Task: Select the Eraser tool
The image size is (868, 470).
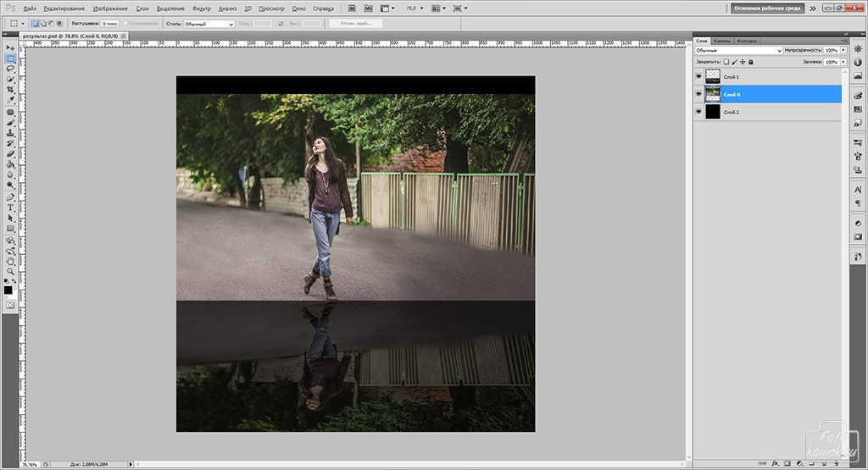Action: 10,154
